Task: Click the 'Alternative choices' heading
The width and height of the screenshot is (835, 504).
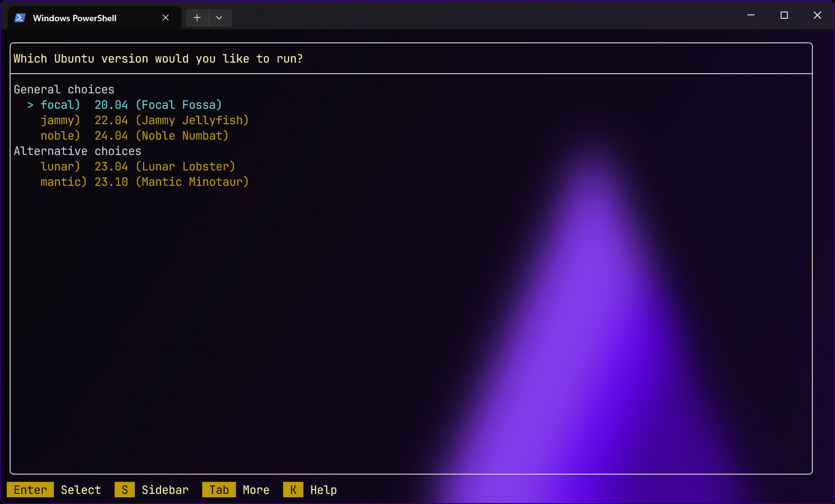Action: tap(78, 151)
